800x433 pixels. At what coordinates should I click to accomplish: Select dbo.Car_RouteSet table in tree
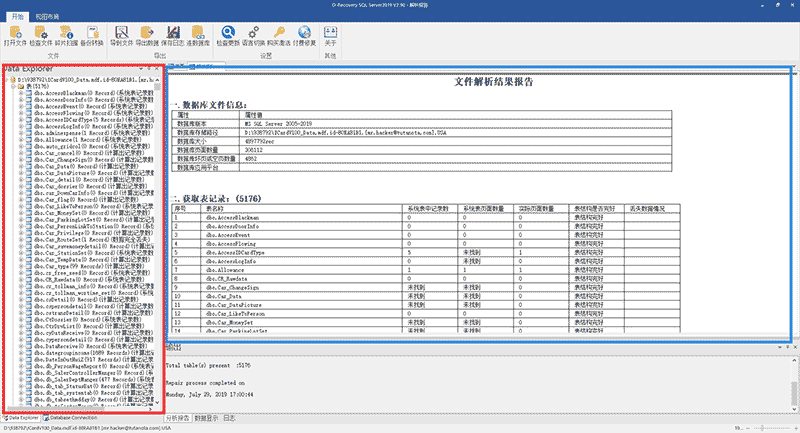92,240
